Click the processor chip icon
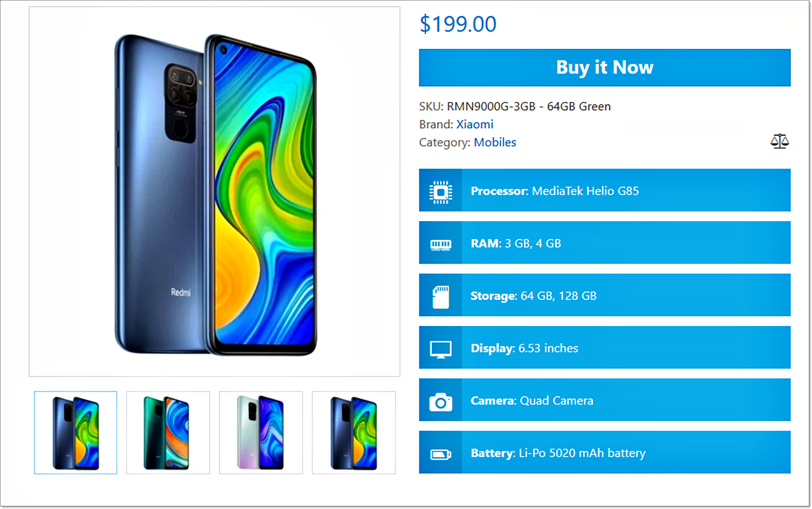 pos(441,192)
